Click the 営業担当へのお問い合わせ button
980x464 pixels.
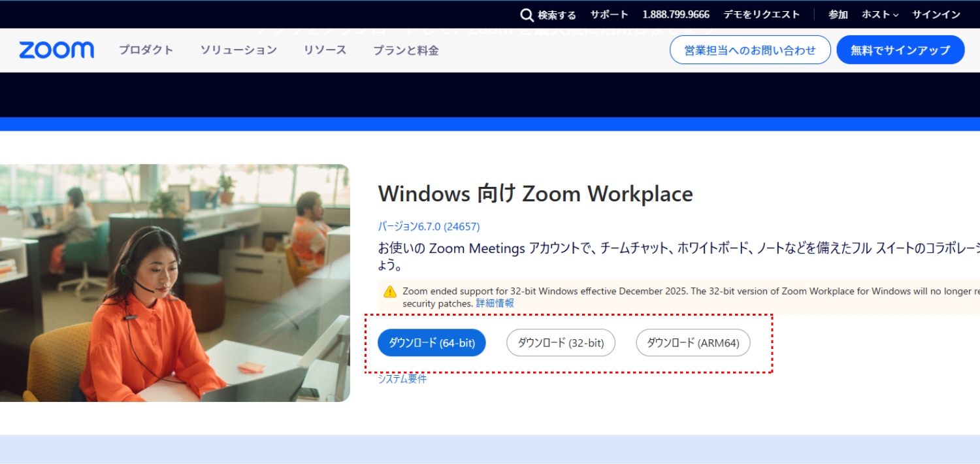(x=750, y=49)
